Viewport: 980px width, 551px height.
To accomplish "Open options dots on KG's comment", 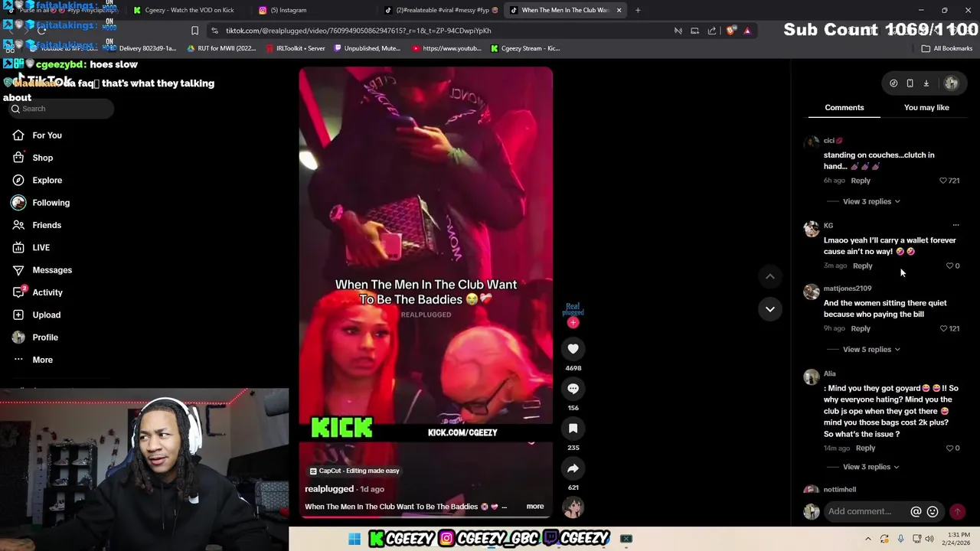I will [955, 226].
